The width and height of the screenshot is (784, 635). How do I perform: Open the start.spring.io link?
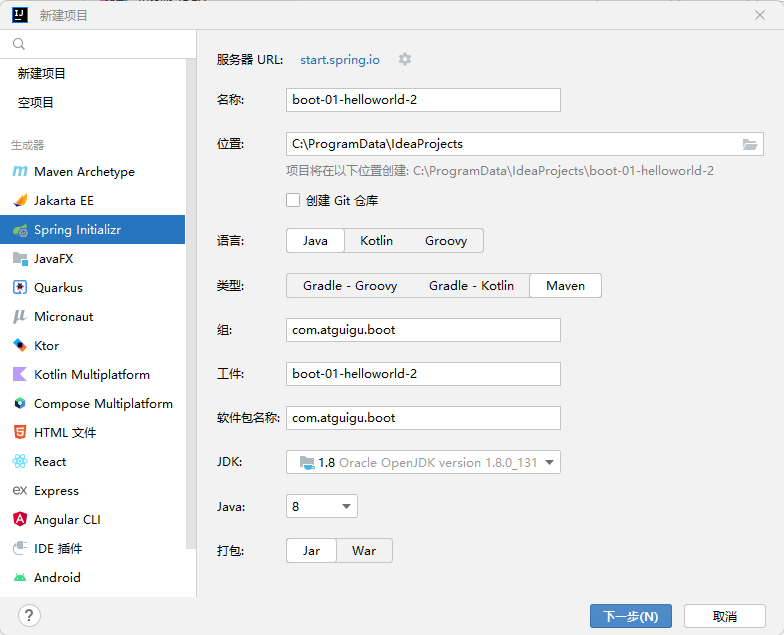340,60
